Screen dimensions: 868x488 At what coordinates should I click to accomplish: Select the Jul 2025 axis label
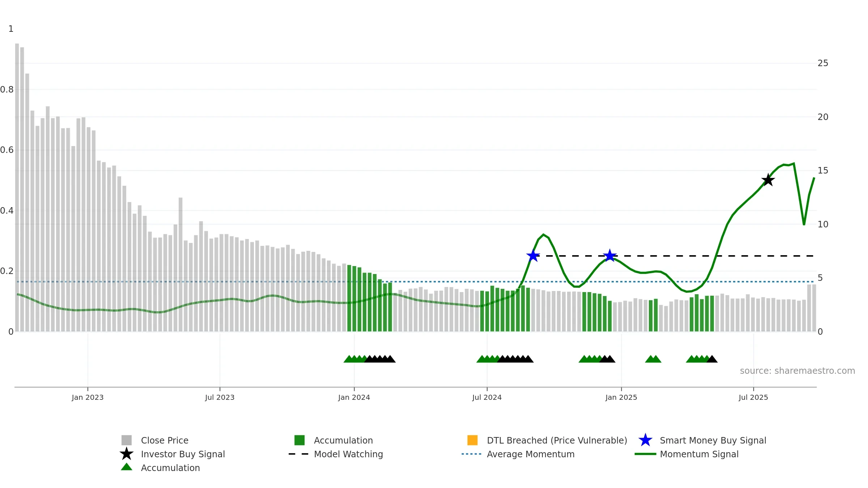pyautogui.click(x=753, y=398)
